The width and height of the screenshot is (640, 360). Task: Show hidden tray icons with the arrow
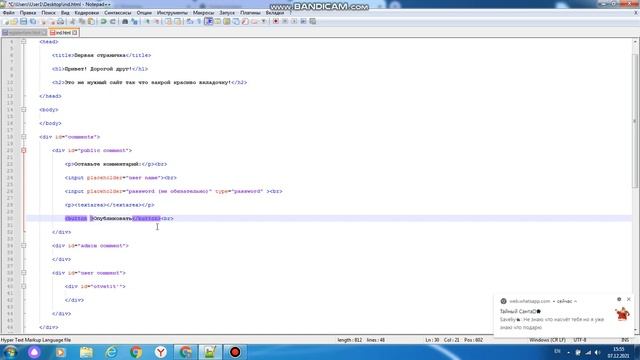[569, 352]
